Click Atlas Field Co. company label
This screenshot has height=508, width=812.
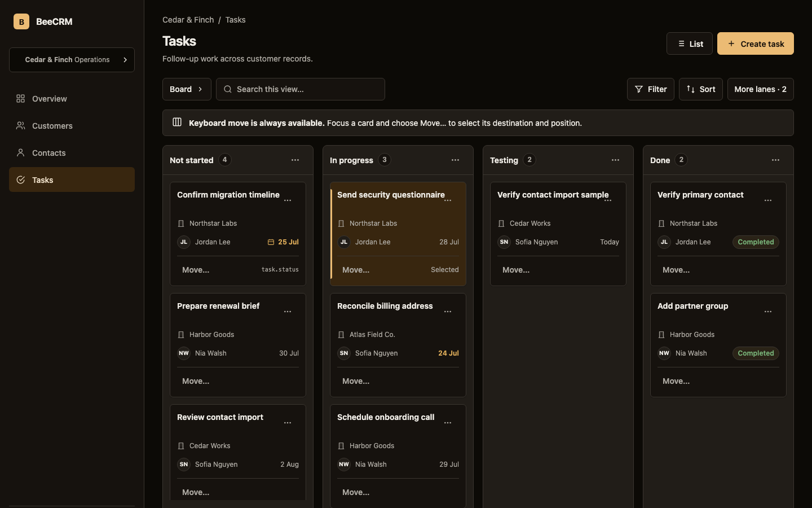[372, 335]
